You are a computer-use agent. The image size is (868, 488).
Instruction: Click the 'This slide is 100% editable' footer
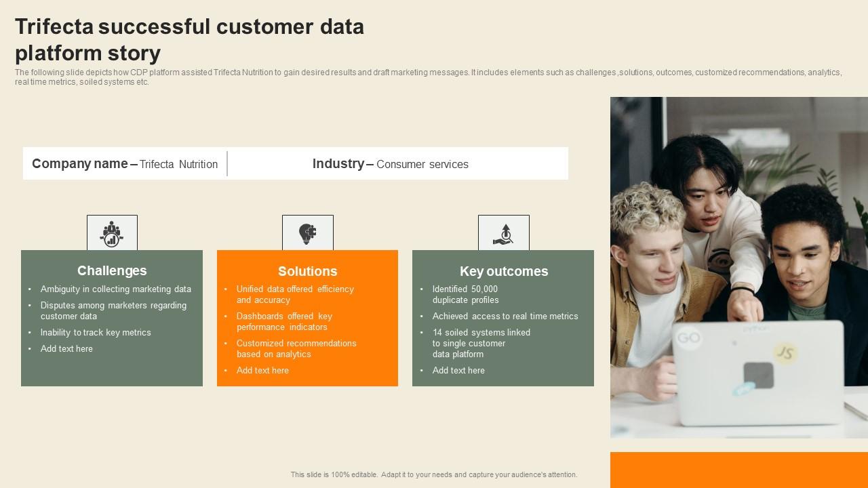(x=434, y=474)
